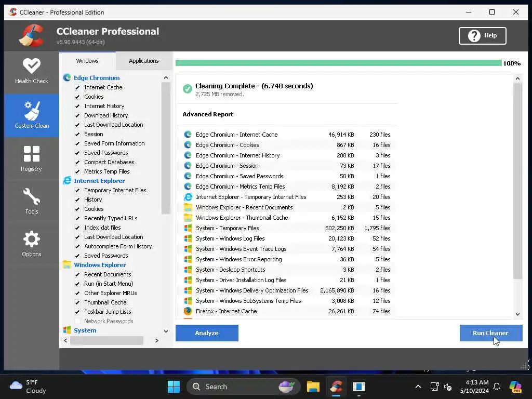Image resolution: width=532 pixels, height=399 pixels.
Task: Click the taskbar Search box
Action: point(243,387)
